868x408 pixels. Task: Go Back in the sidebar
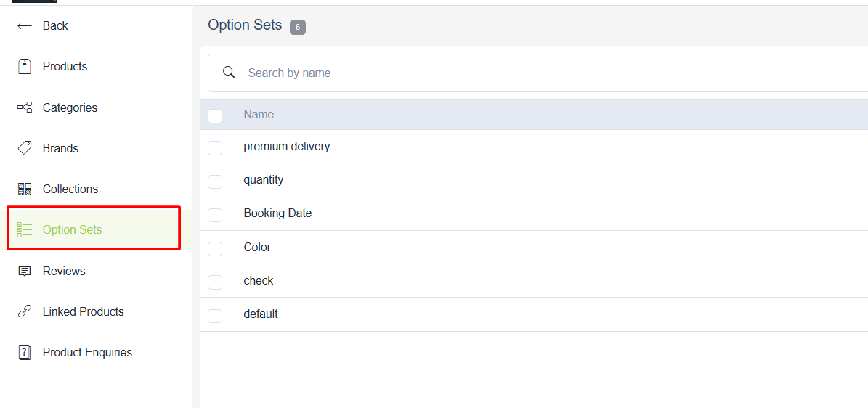coord(55,25)
